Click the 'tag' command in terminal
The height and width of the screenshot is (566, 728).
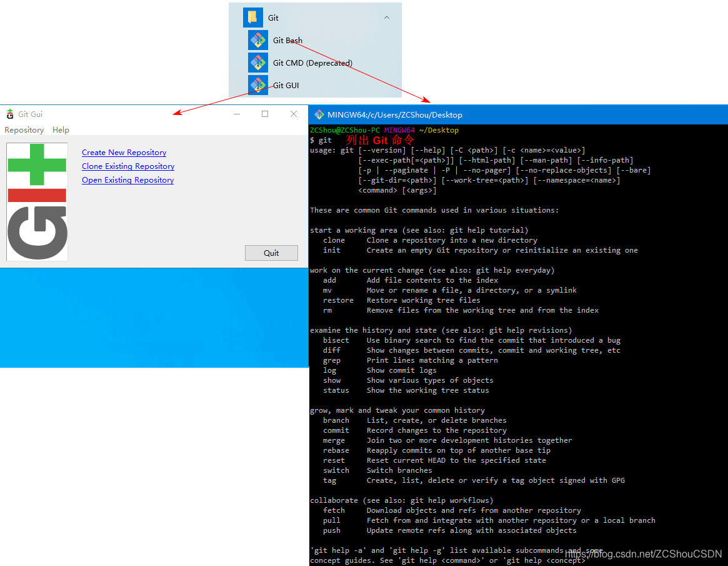(x=330, y=480)
